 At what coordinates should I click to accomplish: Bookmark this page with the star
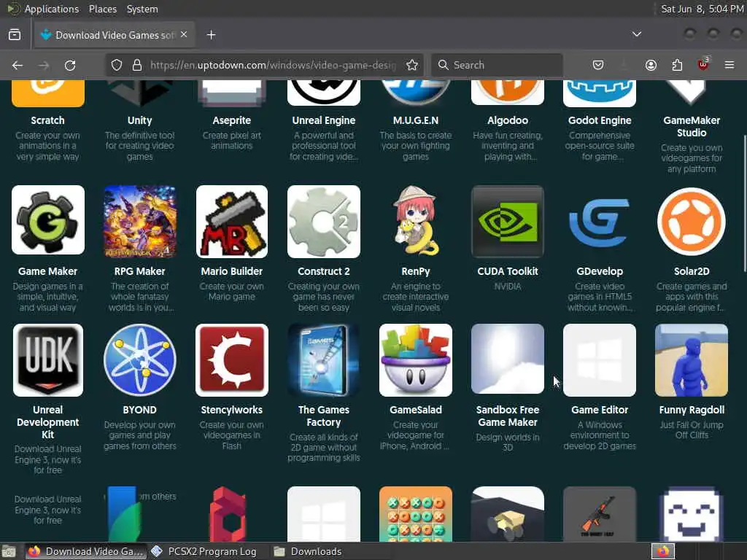coord(412,65)
